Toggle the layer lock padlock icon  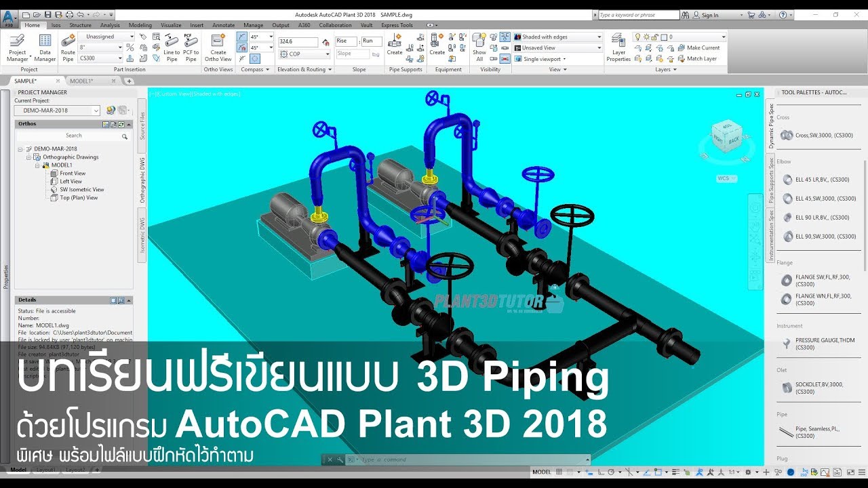655,37
